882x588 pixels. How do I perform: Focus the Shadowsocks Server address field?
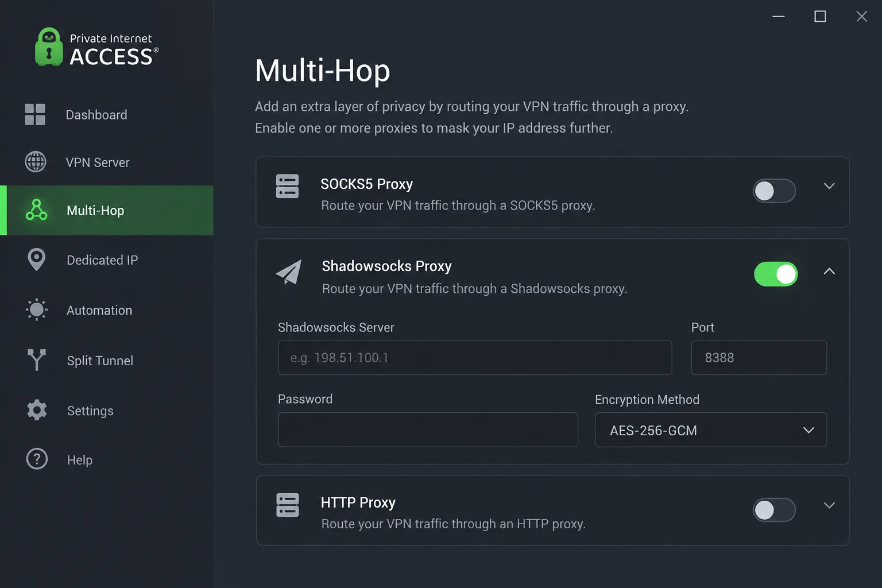click(x=475, y=357)
